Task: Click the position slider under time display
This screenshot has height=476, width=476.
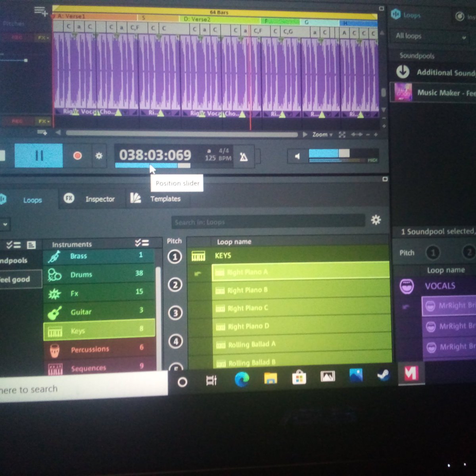Action: [153, 165]
